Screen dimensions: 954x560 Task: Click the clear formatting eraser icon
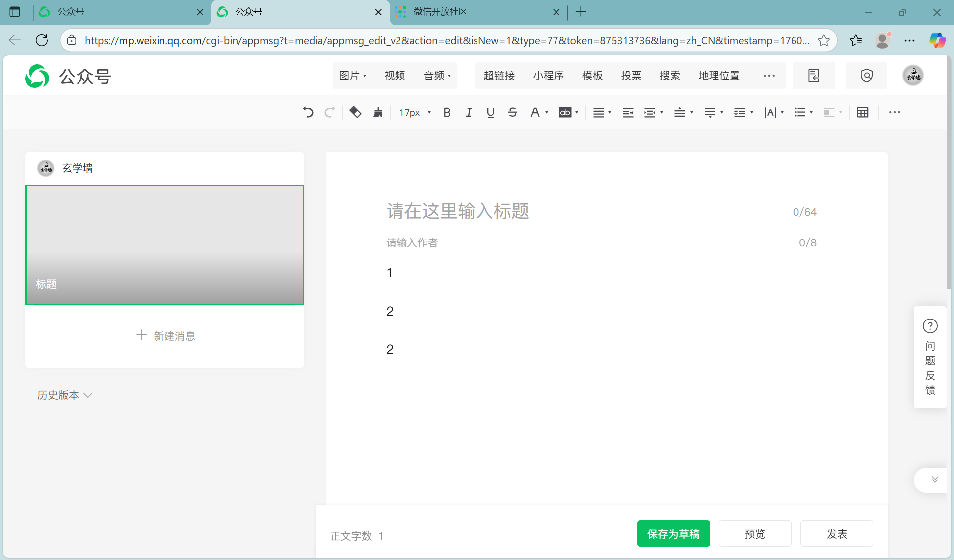355,112
